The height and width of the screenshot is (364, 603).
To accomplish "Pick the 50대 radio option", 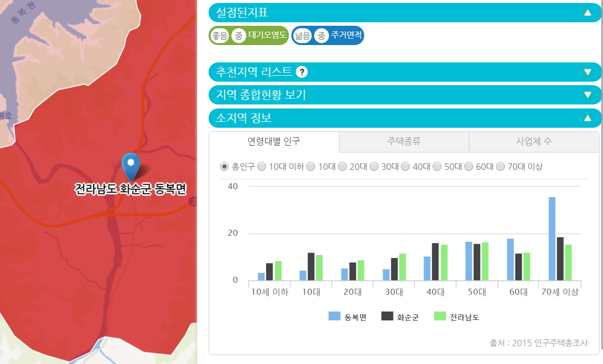I will [x=437, y=167].
